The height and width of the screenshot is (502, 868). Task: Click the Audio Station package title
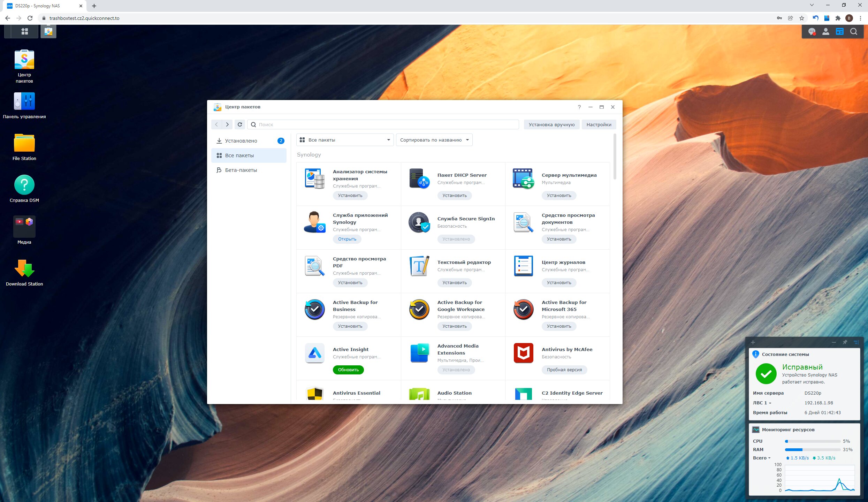coord(454,393)
